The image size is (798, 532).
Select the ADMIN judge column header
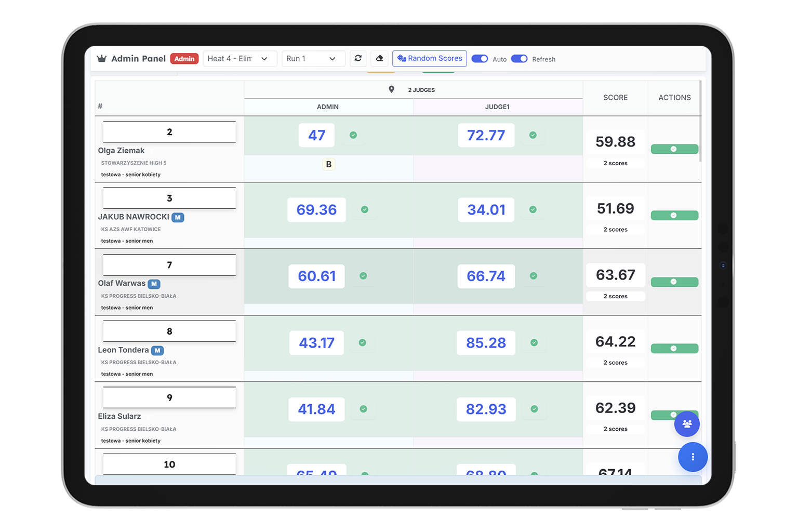click(x=327, y=107)
